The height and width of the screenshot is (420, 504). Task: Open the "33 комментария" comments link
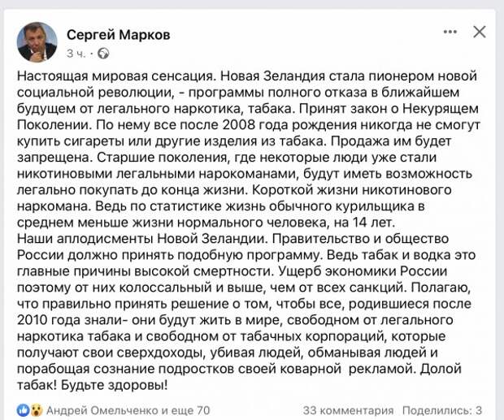pyautogui.click(x=348, y=410)
